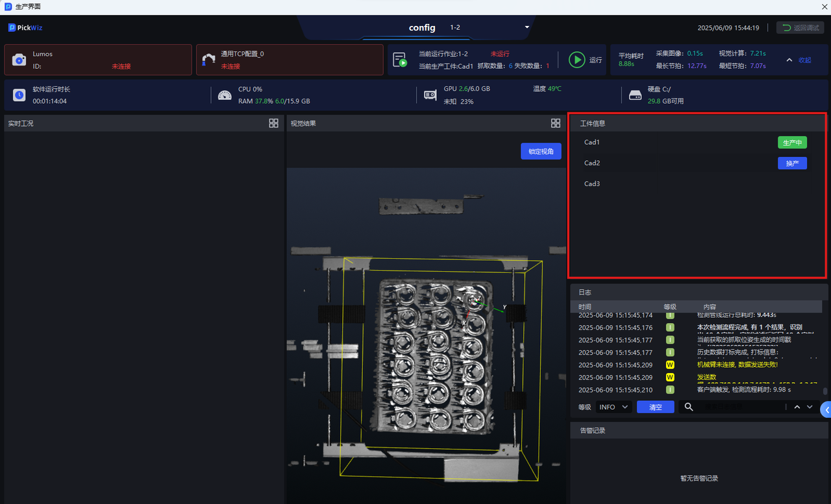831x504 pixels.
Task: Select the Cad3 workpiece row
Action: tap(592, 184)
